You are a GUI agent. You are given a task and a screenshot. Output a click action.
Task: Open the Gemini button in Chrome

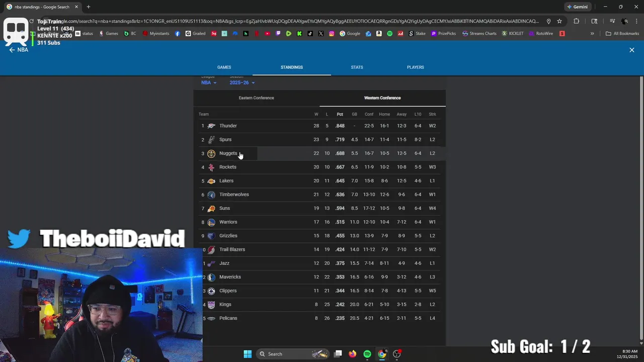point(577,7)
